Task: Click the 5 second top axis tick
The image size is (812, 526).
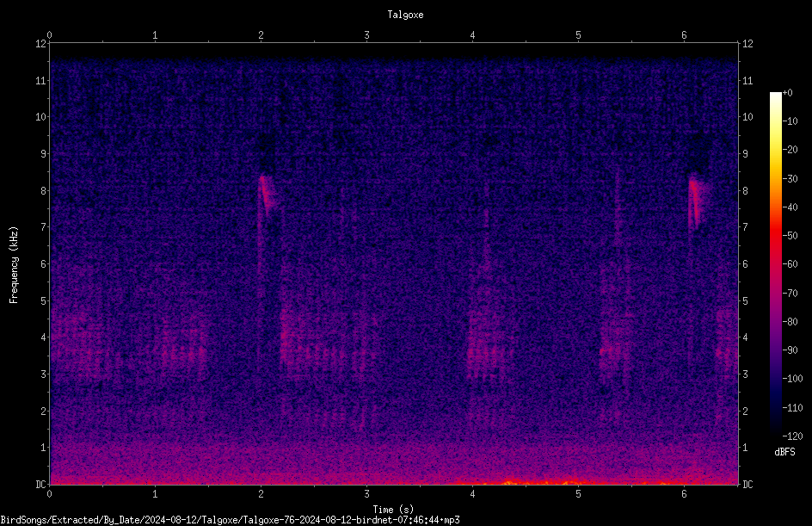Action: pyautogui.click(x=578, y=35)
